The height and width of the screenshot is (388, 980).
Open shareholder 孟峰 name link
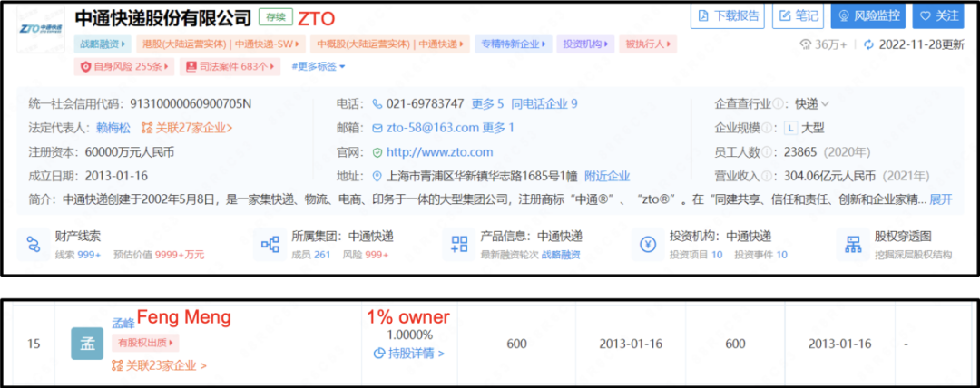(x=122, y=323)
